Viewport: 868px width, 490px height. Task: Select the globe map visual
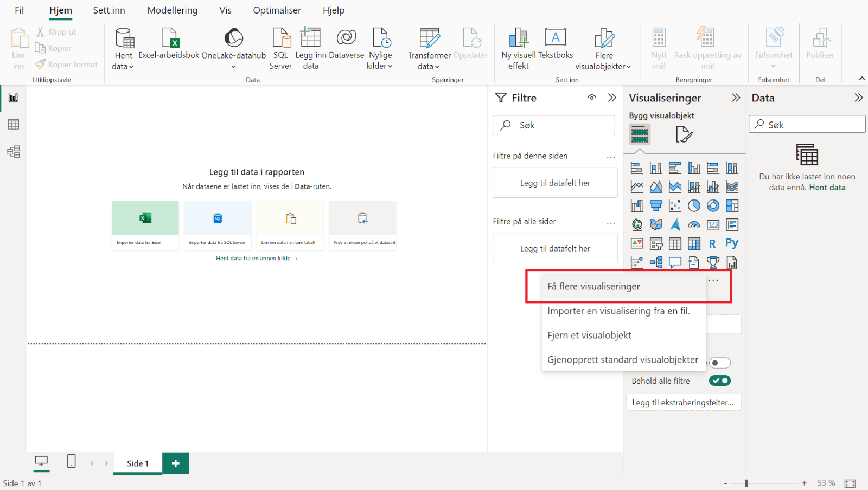(637, 224)
